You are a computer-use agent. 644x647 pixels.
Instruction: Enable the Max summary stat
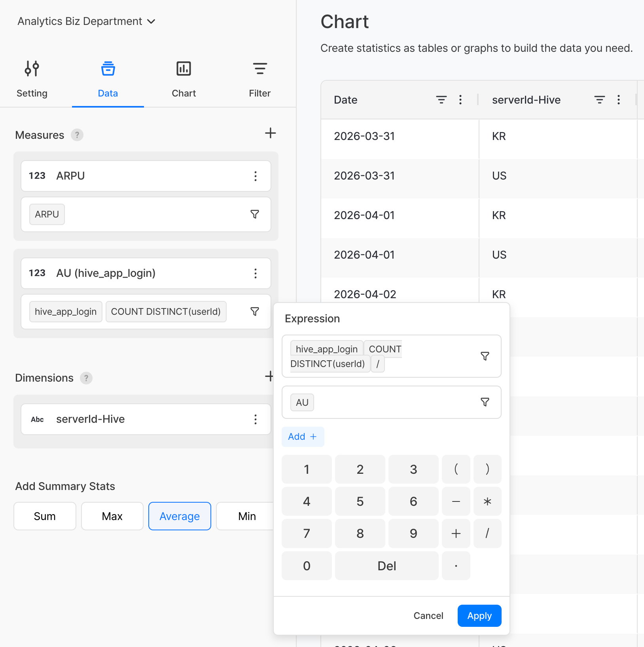pos(112,516)
